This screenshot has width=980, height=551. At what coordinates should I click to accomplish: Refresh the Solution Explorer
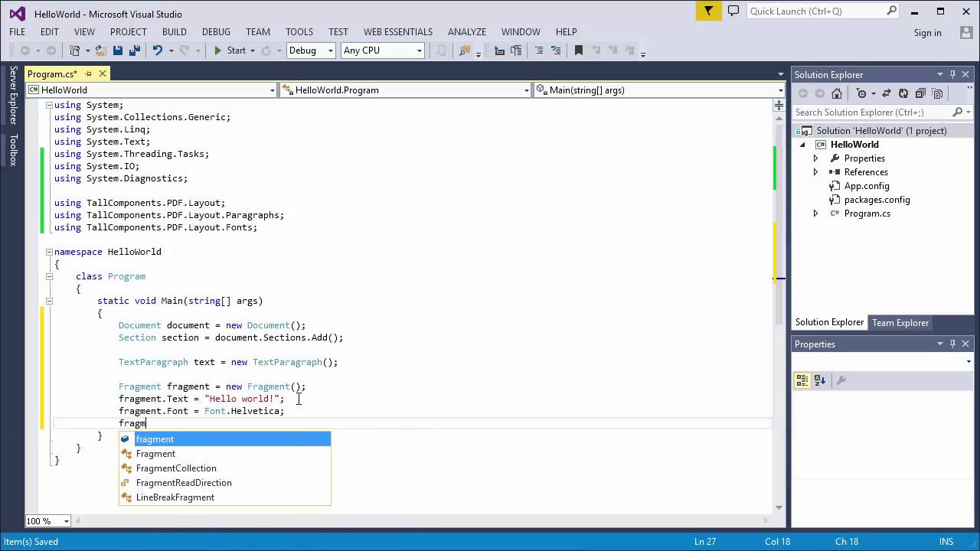pos(903,93)
